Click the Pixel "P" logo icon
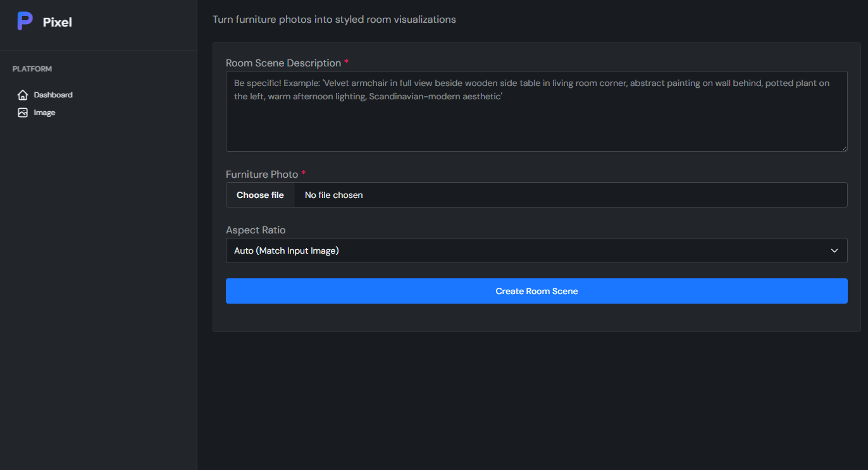The width and height of the screenshot is (868, 470). click(x=25, y=21)
